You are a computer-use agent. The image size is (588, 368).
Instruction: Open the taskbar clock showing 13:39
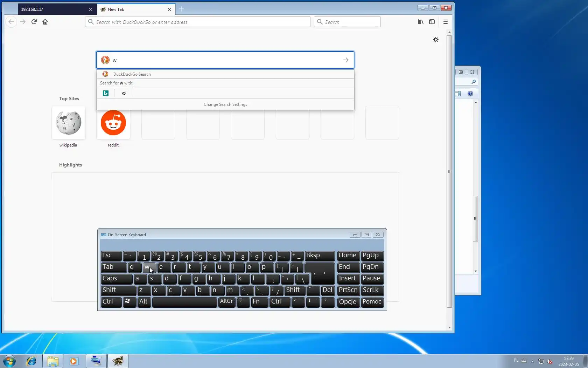tap(569, 361)
